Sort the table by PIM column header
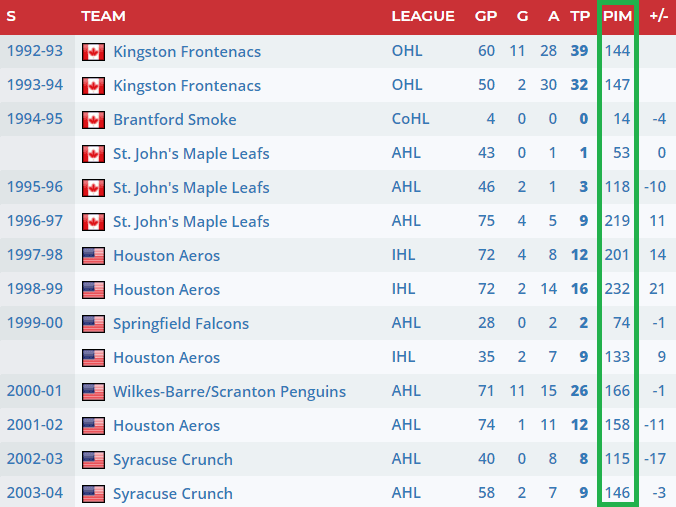Image resolution: width=676 pixels, height=507 pixels. pyautogui.click(x=617, y=16)
